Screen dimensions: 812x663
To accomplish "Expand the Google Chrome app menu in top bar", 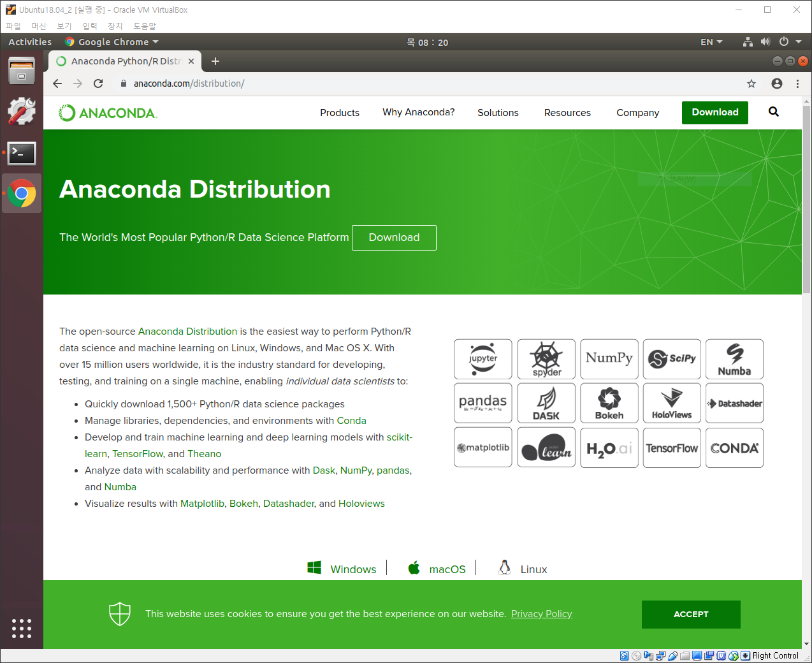I will click(112, 42).
